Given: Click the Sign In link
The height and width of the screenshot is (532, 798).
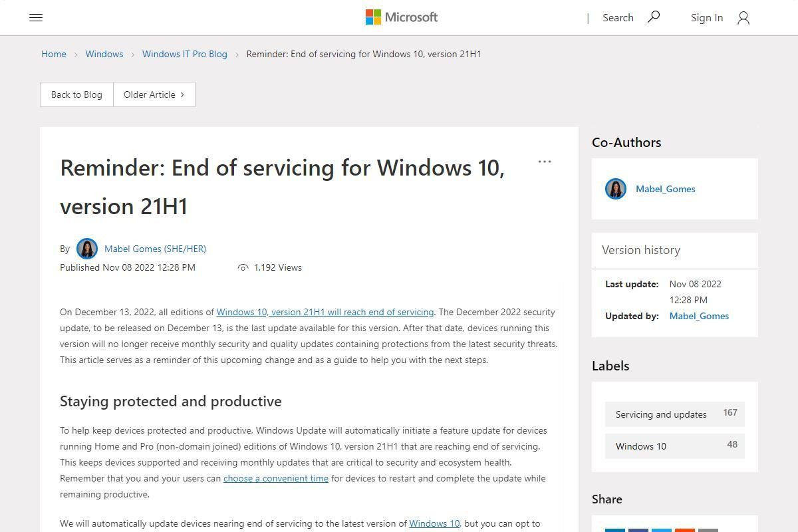Looking at the screenshot, I should pos(707,18).
